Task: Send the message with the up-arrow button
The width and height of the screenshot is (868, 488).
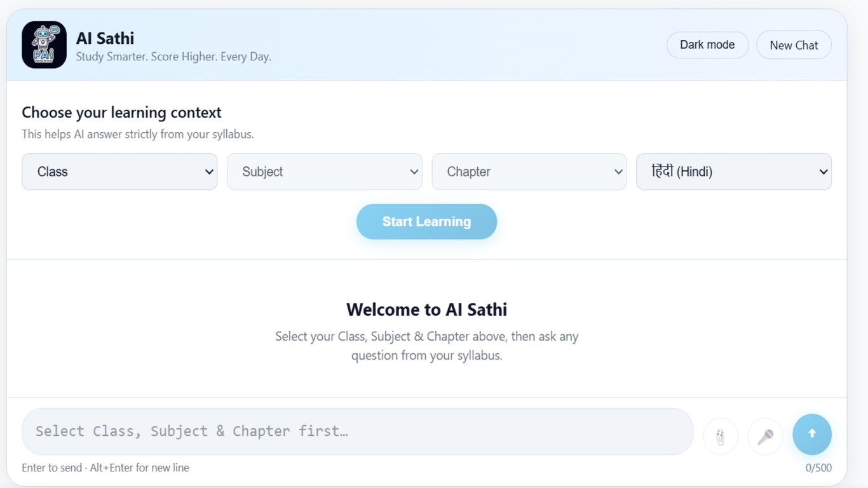Action: point(811,434)
